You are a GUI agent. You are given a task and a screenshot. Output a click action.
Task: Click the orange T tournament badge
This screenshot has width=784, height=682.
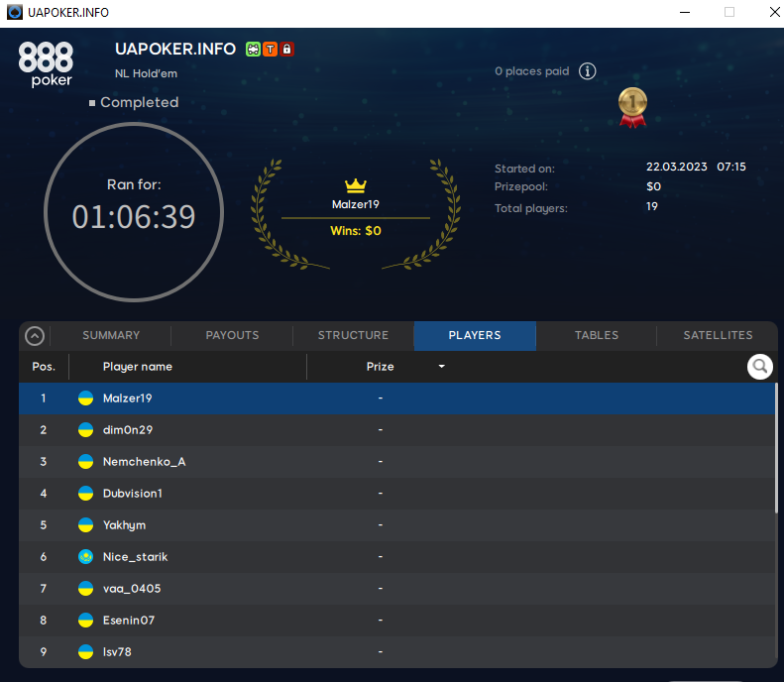(x=270, y=49)
